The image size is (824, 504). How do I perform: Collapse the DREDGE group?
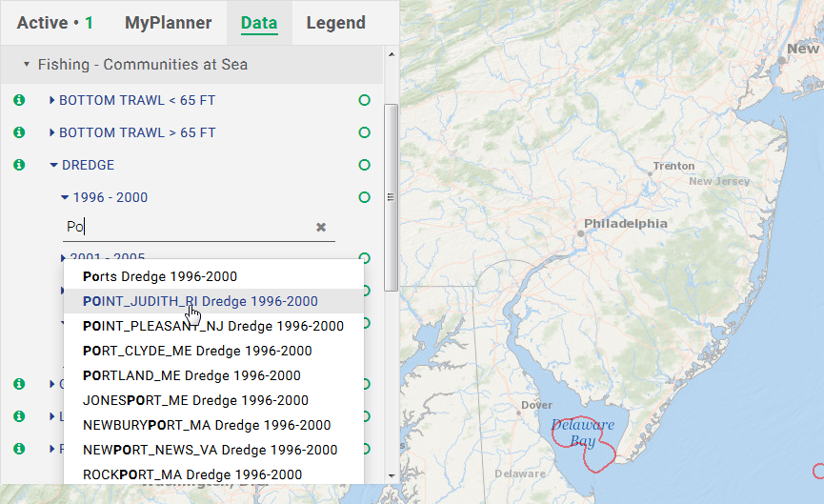(54, 165)
